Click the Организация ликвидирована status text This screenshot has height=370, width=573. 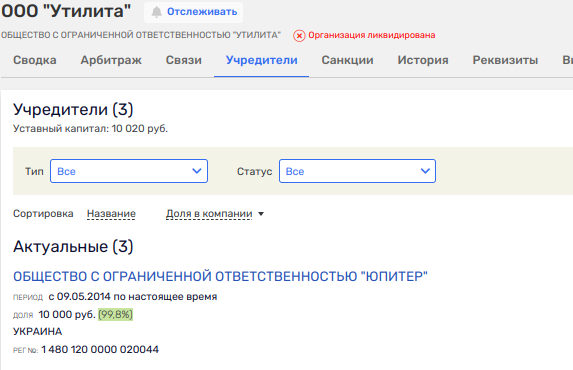[372, 35]
